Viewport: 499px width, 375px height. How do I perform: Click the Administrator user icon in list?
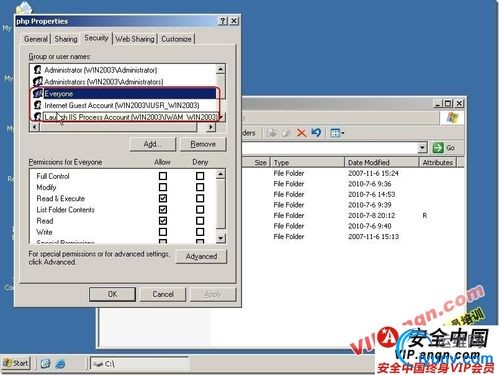click(x=38, y=70)
